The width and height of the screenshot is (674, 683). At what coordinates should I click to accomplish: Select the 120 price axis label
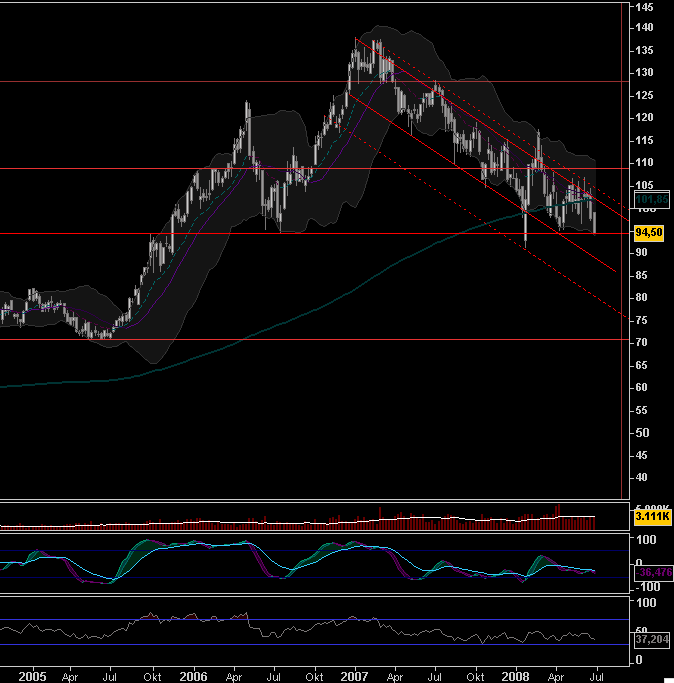(x=645, y=118)
